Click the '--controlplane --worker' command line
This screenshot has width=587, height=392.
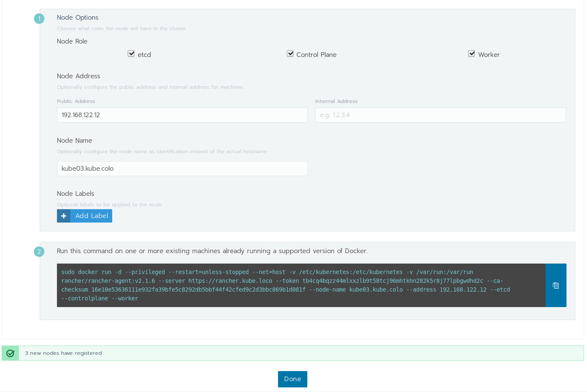tap(100, 298)
